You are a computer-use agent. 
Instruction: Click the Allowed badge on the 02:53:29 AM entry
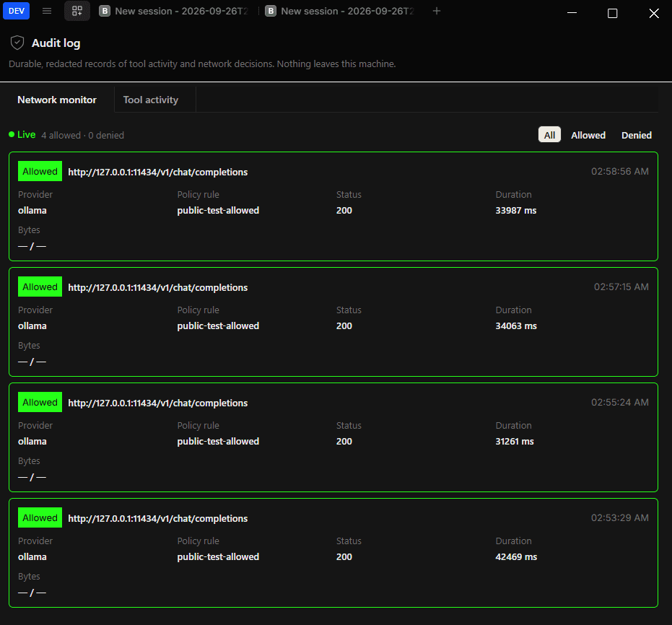[x=40, y=518]
